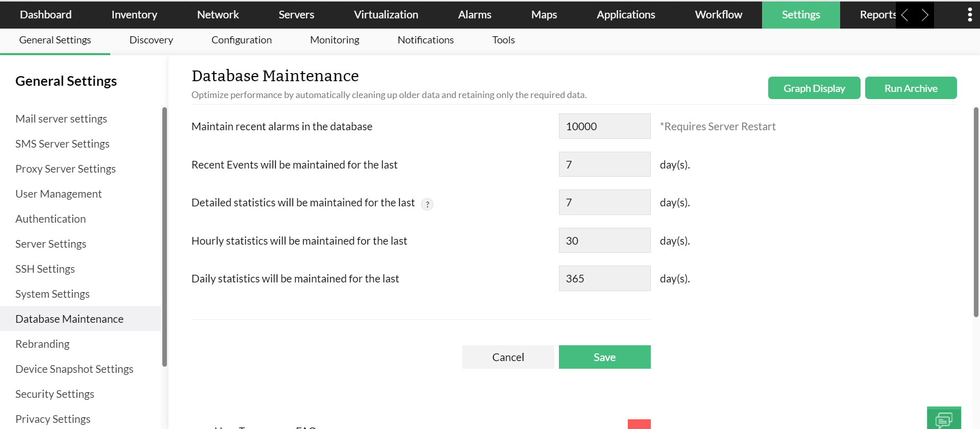The height and width of the screenshot is (429, 980).
Task: Focus the recent alarms count field
Action: 604,126
